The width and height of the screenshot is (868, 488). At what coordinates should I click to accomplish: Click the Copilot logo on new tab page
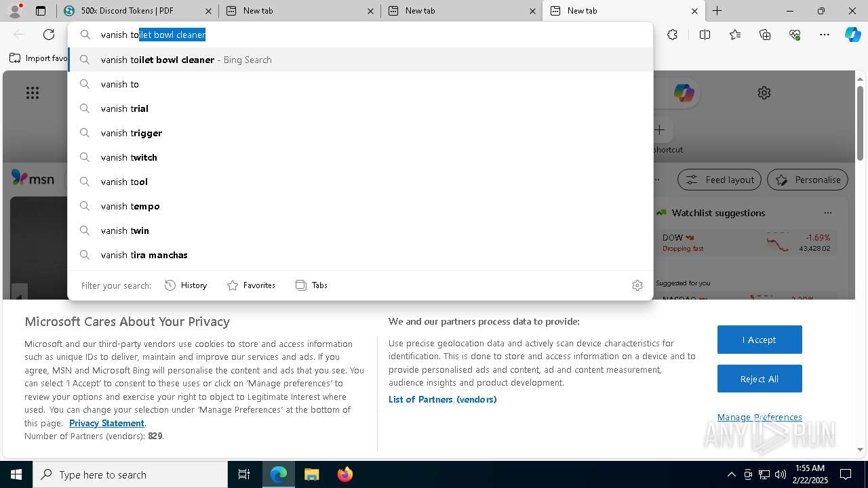point(684,93)
